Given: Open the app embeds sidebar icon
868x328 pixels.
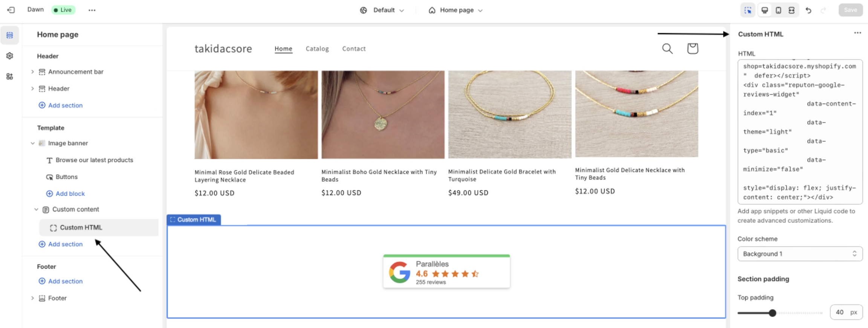Looking at the screenshot, I should 10,77.
